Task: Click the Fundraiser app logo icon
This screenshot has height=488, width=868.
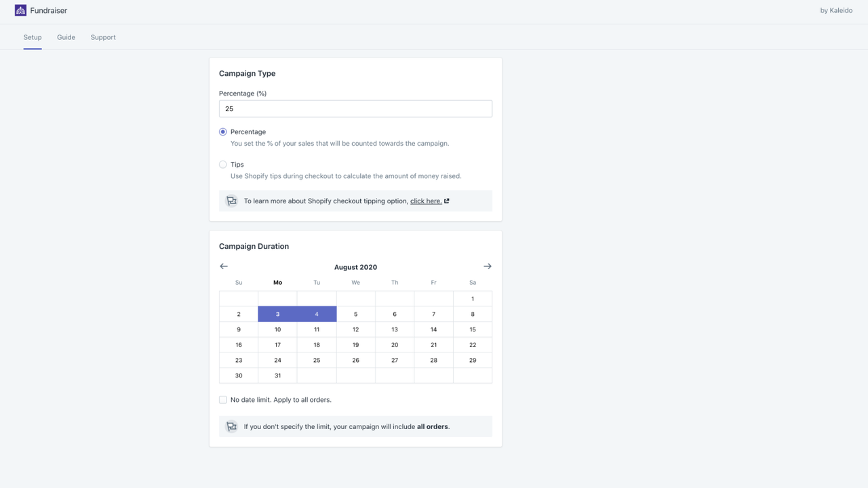Action: pyautogui.click(x=20, y=10)
